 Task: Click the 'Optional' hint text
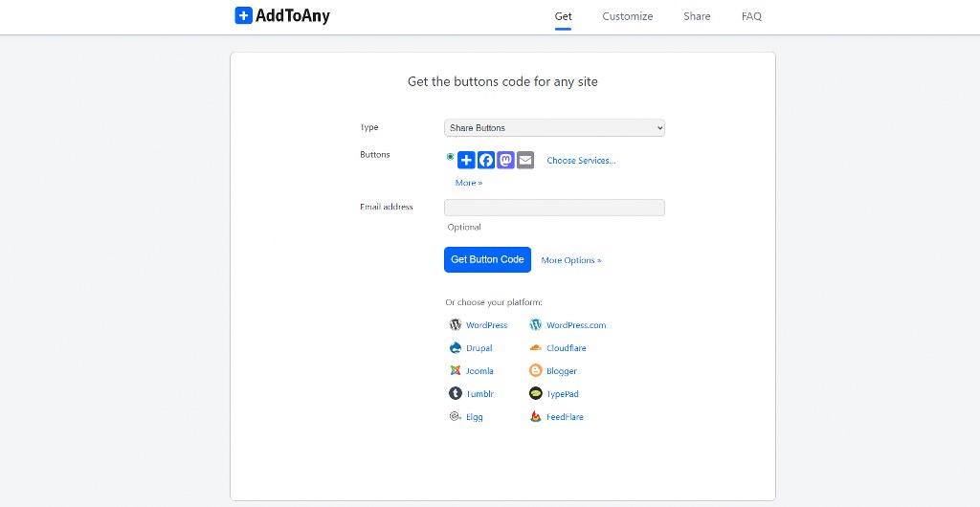(x=464, y=228)
